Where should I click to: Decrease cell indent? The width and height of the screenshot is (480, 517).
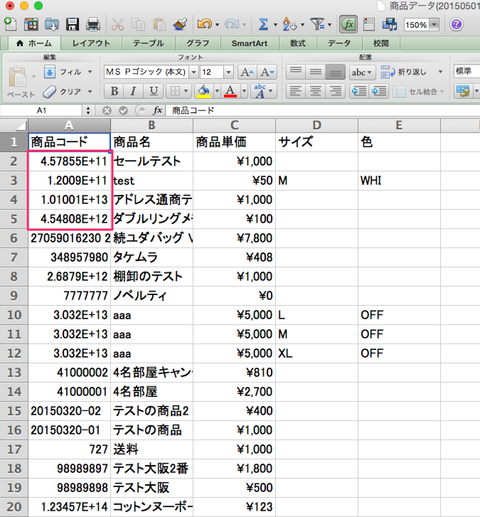coord(359,91)
